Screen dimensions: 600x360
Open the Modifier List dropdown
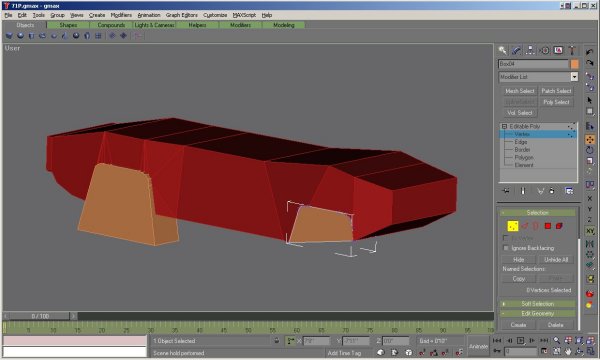click(574, 77)
